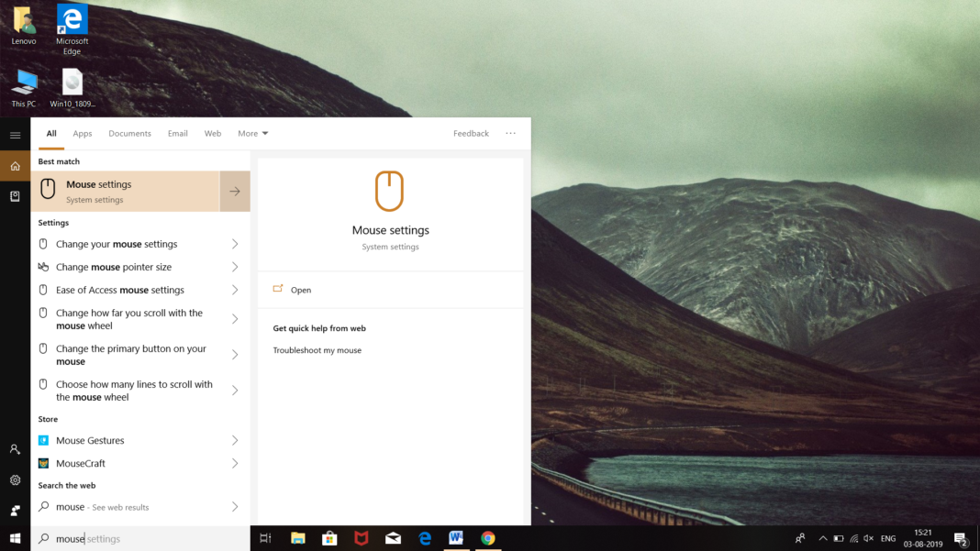
Task: Click the user account icon in the sidebar
Action: pyautogui.click(x=15, y=448)
